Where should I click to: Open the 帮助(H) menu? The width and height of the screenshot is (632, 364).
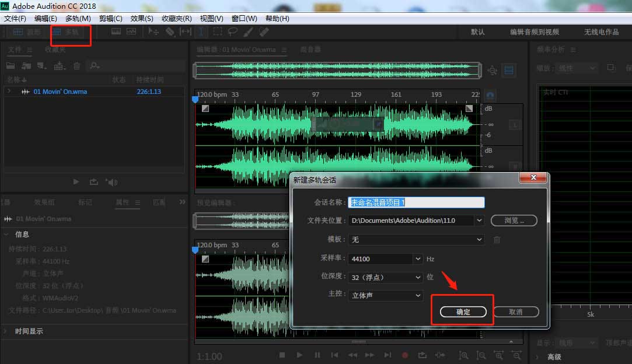277,19
